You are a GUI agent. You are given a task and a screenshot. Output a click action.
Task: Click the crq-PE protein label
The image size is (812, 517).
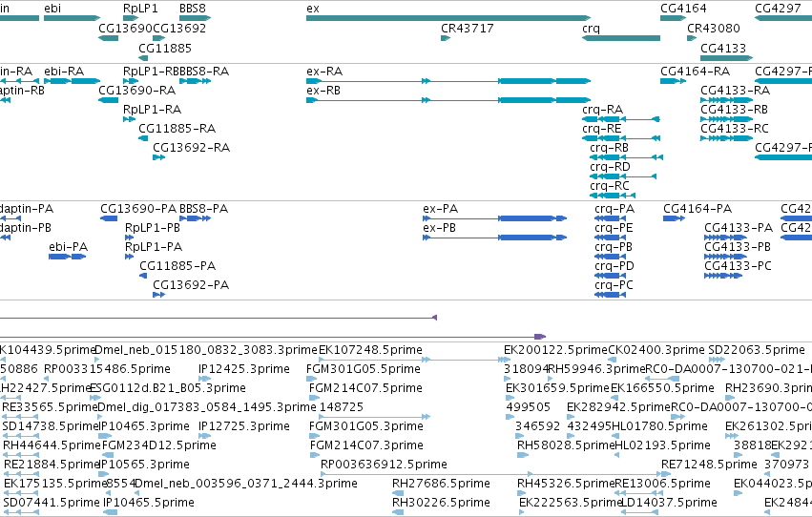pyautogui.click(x=614, y=228)
